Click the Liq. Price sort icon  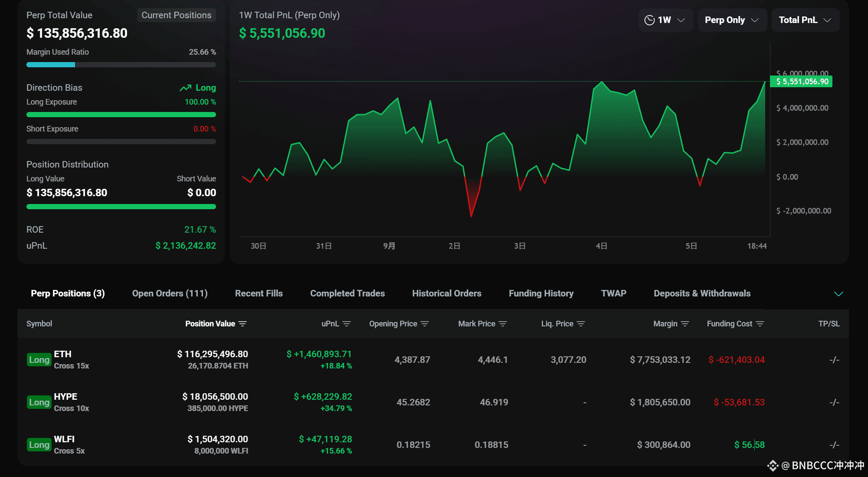point(581,324)
